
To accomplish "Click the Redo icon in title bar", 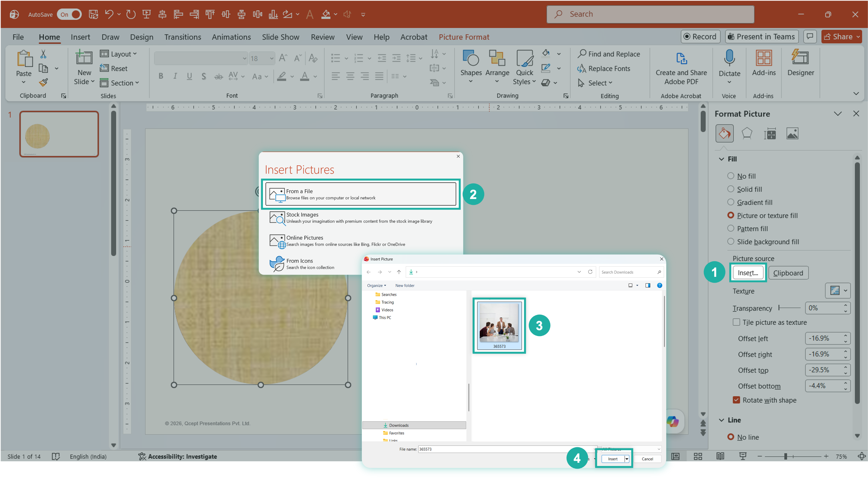I will pos(131,14).
